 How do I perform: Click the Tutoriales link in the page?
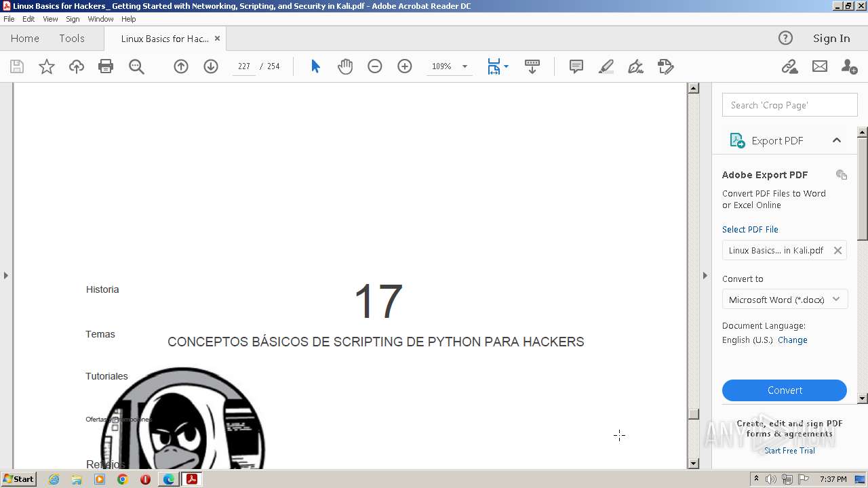(x=106, y=376)
